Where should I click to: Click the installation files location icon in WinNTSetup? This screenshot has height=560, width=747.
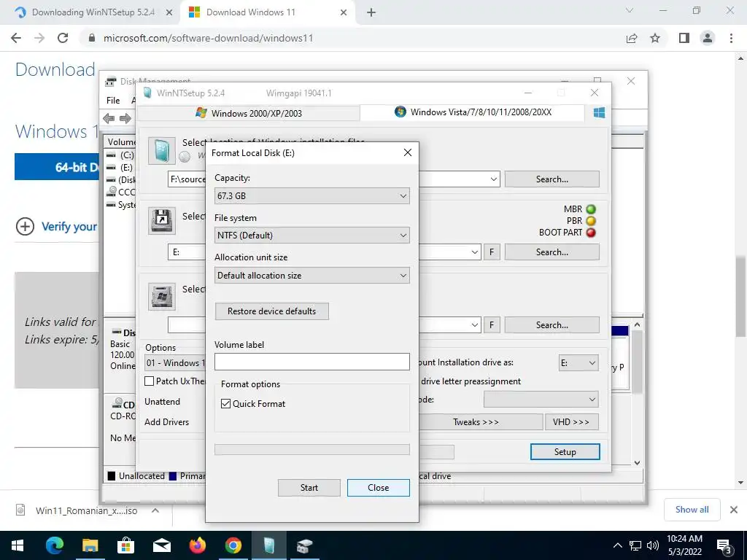(x=161, y=151)
